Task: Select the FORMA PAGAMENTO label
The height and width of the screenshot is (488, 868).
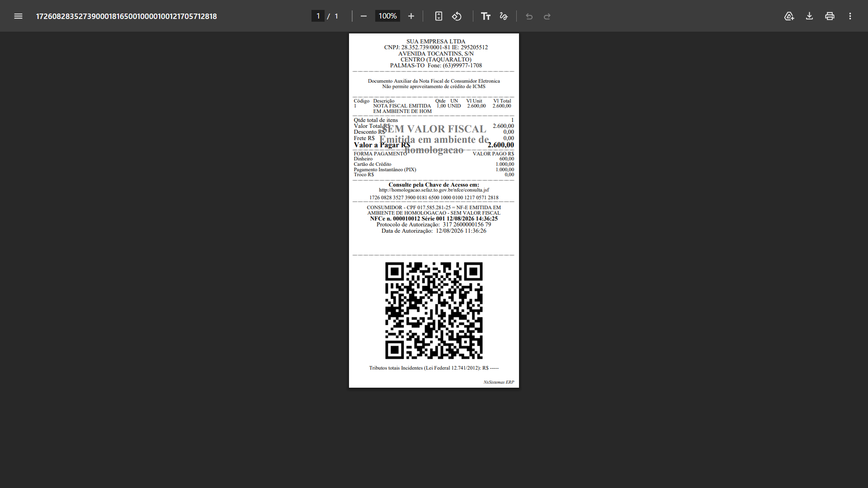Action: click(x=380, y=154)
